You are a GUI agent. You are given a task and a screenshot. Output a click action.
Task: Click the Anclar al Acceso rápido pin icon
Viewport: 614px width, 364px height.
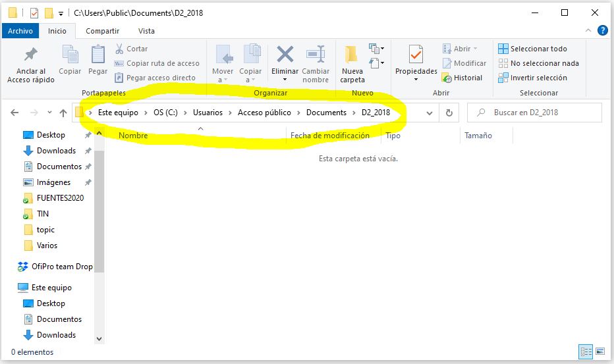click(30, 55)
